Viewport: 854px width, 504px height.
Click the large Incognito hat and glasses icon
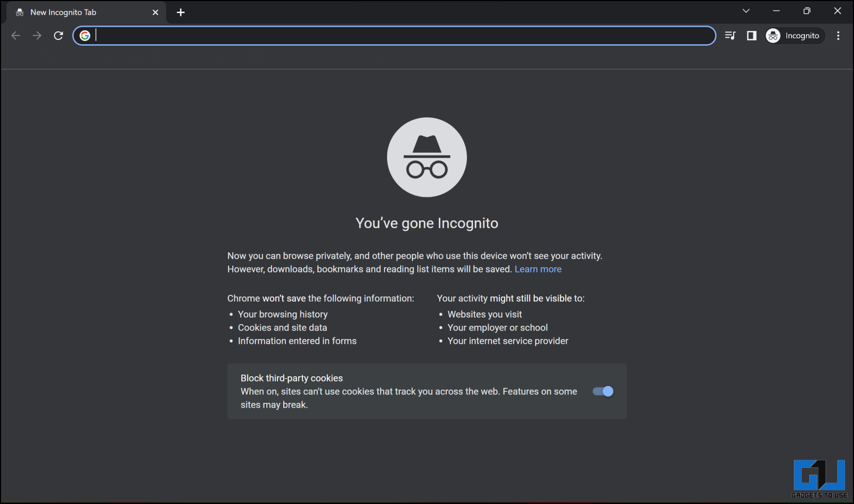(x=427, y=157)
